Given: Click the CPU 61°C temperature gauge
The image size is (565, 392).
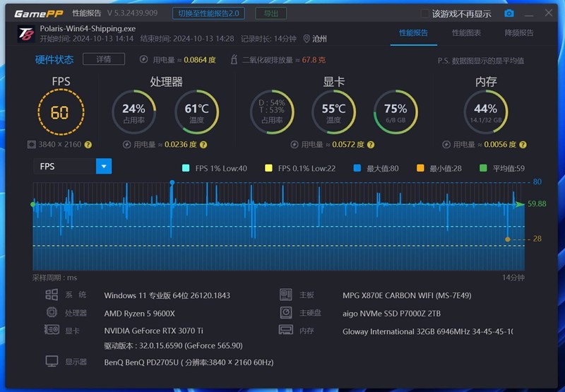Looking at the screenshot, I should click(197, 112).
